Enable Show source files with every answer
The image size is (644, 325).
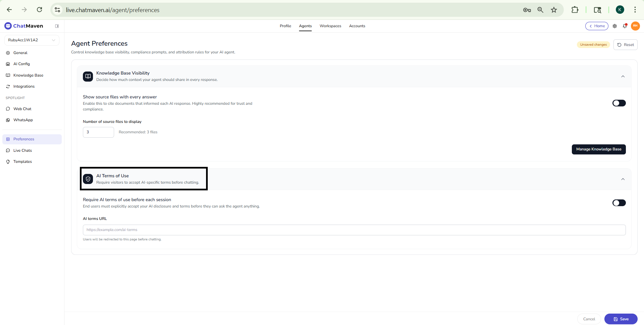pos(619,103)
